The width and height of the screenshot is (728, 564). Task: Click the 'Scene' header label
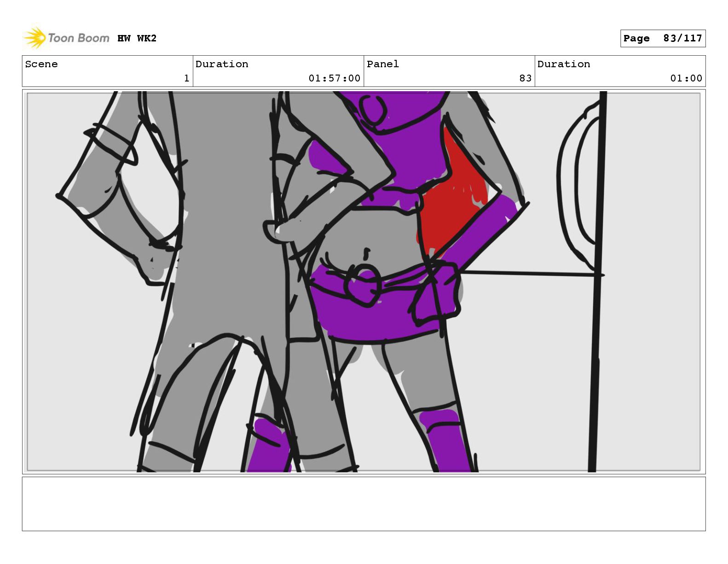coord(41,64)
